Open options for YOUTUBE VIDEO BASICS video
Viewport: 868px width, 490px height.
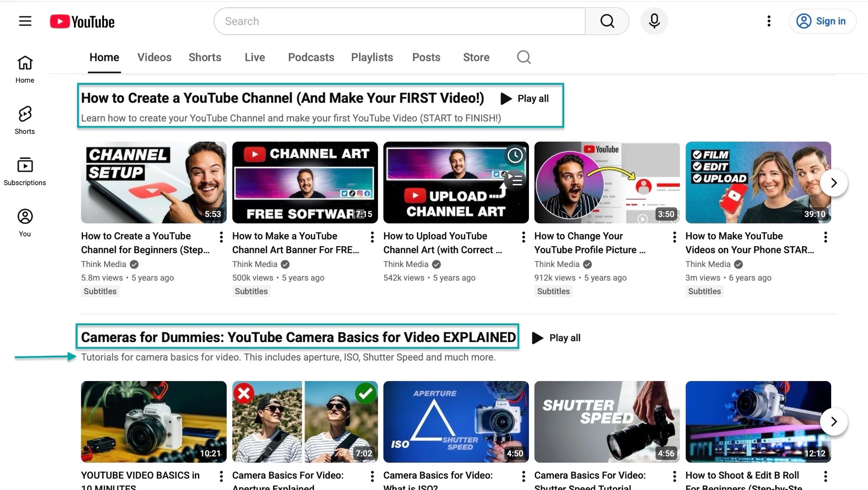pyautogui.click(x=221, y=476)
